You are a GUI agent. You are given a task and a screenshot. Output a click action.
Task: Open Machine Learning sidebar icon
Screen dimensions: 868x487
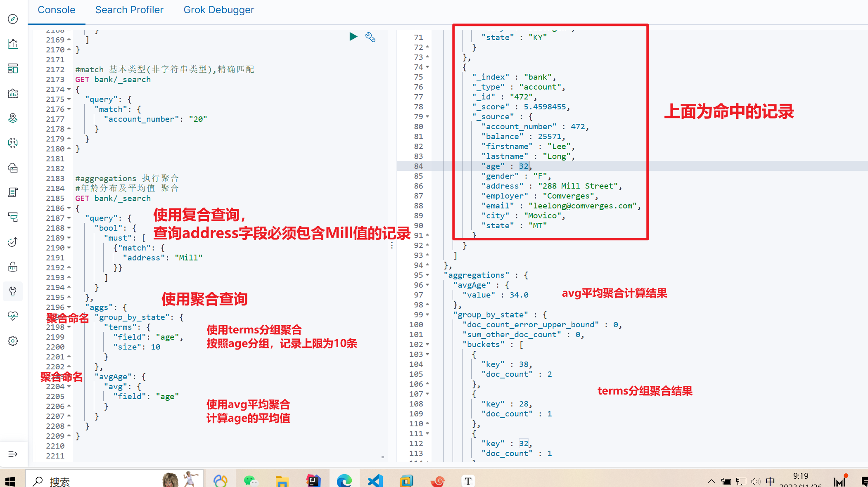click(x=13, y=143)
